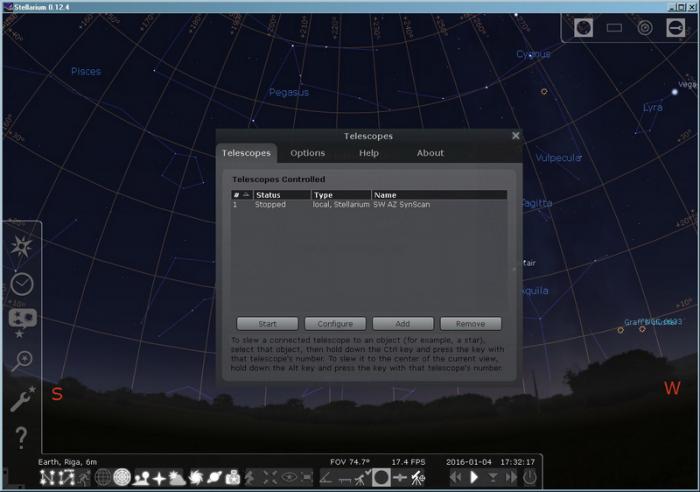Viewport: 700px width, 492px height.
Task: Click the quit power icon
Action: [529, 478]
